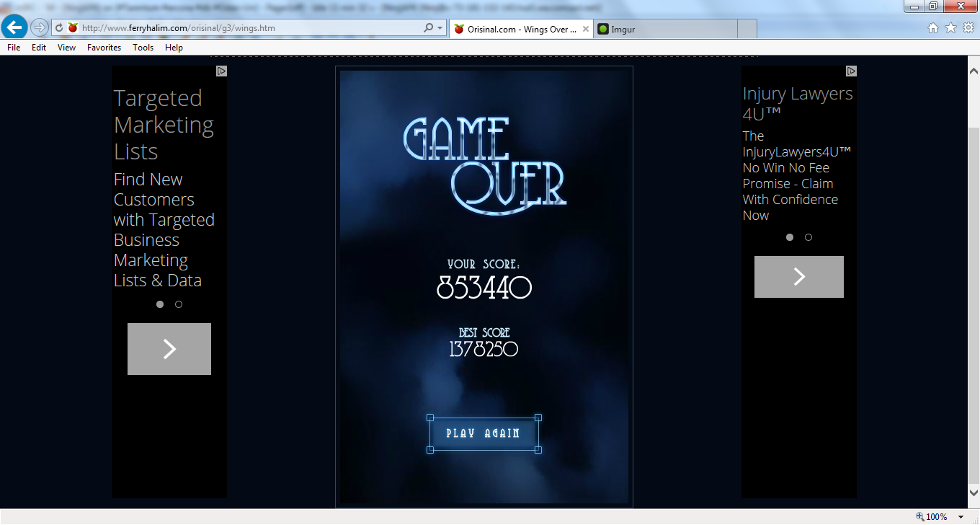The width and height of the screenshot is (980, 525).
Task: Close the Orisinal.com Wings tab
Action: pos(586,30)
